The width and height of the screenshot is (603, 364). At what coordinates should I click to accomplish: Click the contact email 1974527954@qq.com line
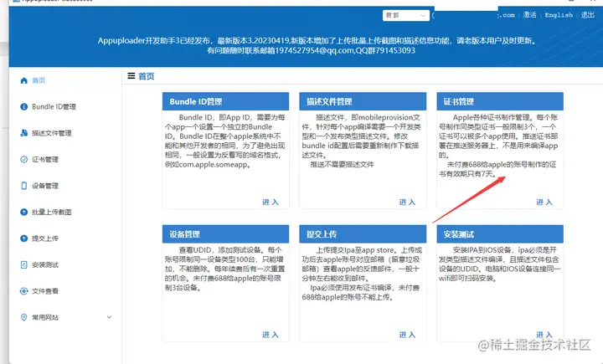(x=311, y=50)
